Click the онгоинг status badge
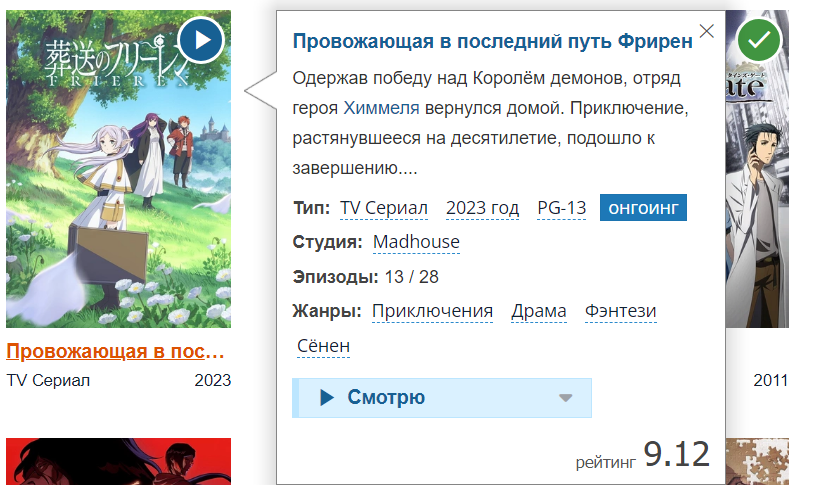This screenshot has width=830, height=485. pyautogui.click(x=643, y=208)
